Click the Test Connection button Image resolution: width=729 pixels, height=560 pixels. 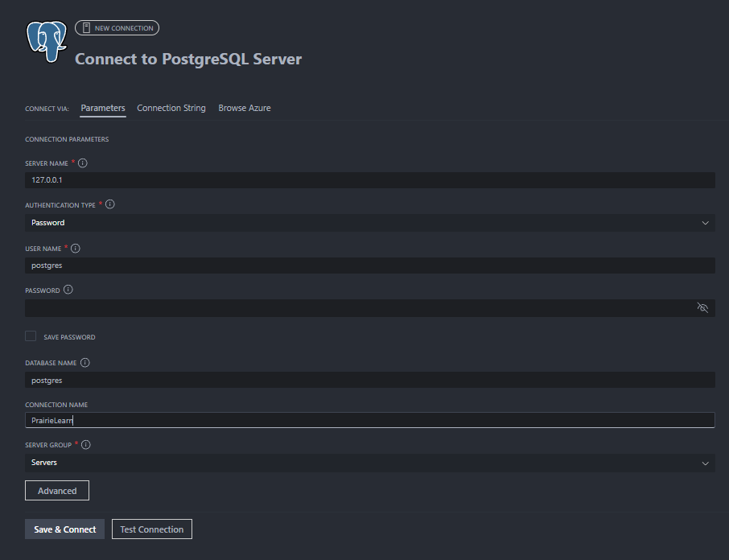coord(152,529)
